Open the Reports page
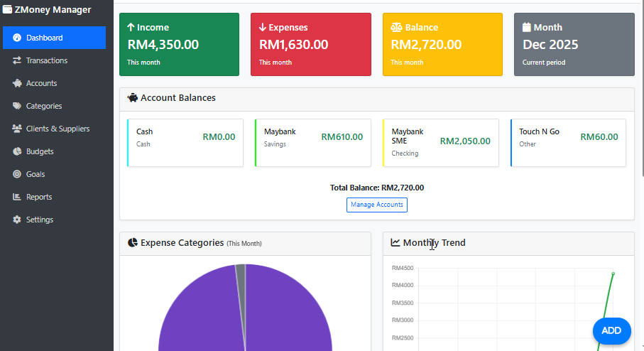The width and height of the screenshot is (644, 351). pyautogui.click(x=54, y=197)
